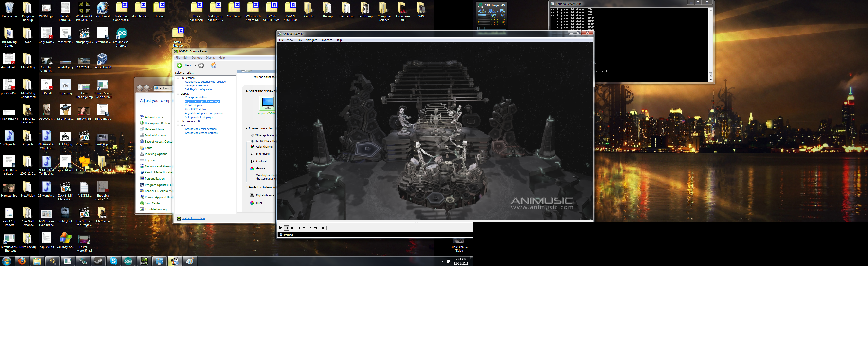868x341 pixels.
Task: Open the Favorites menu in the media player
Action: pos(326,40)
